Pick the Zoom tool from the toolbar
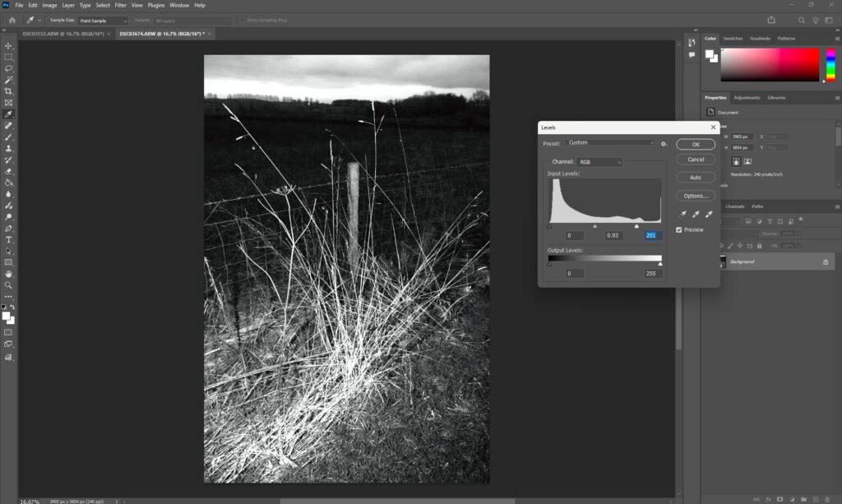Screen dimensions: 842x504 coord(8,285)
